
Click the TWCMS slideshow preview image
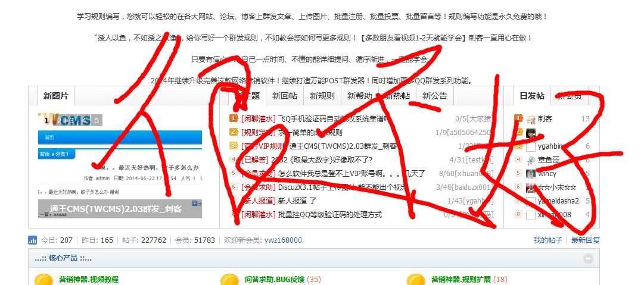pyautogui.click(x=120, y=164)
